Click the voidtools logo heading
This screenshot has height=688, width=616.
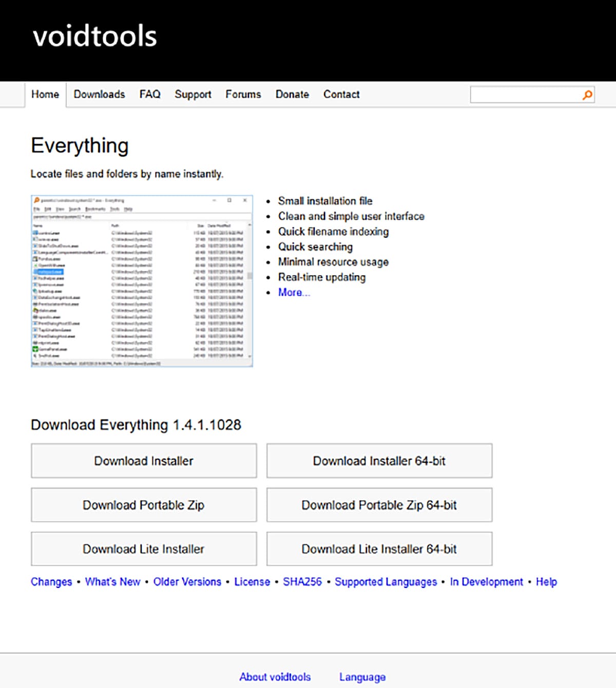pos(95,36)
